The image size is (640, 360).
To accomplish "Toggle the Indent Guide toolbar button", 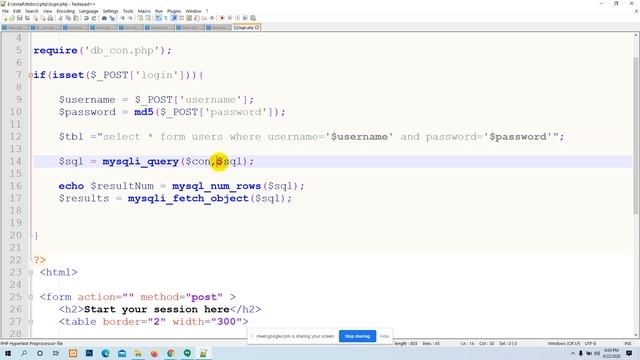I will 174,18.
